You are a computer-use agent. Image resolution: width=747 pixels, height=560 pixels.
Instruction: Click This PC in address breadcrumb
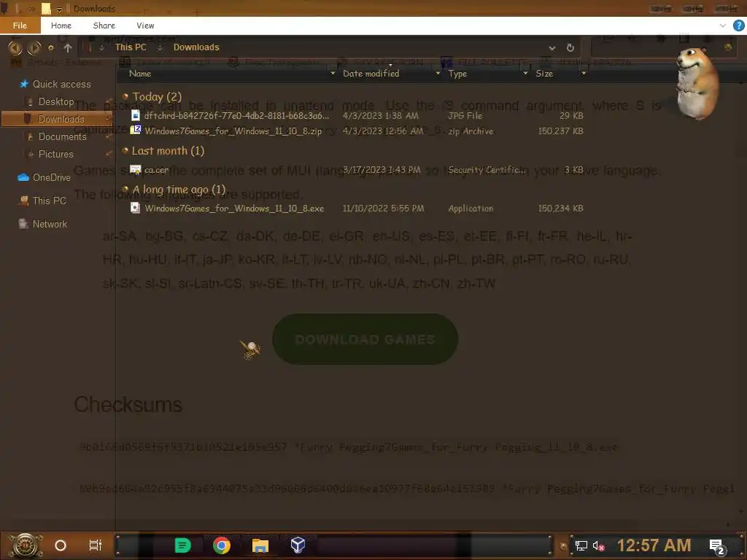tap(131, 47)
